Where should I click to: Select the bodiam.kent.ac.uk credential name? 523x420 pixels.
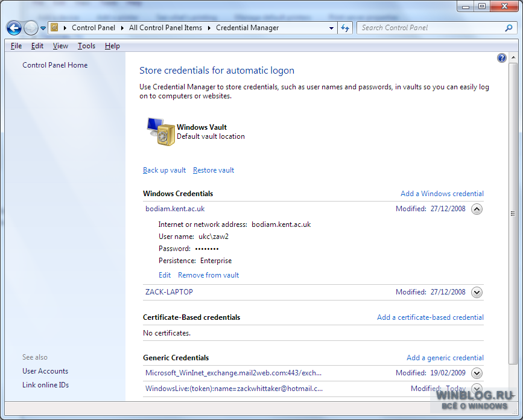tap(175, 209)
